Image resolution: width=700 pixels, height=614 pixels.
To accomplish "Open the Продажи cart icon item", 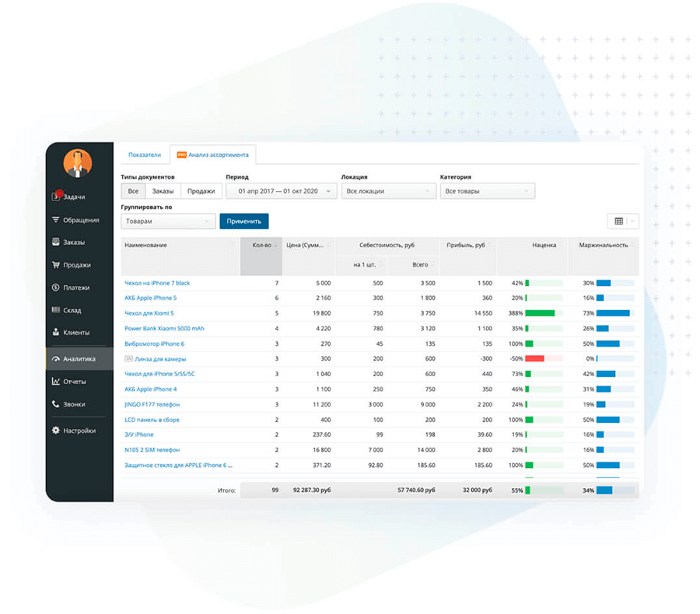I will click(x=76, y=265).
